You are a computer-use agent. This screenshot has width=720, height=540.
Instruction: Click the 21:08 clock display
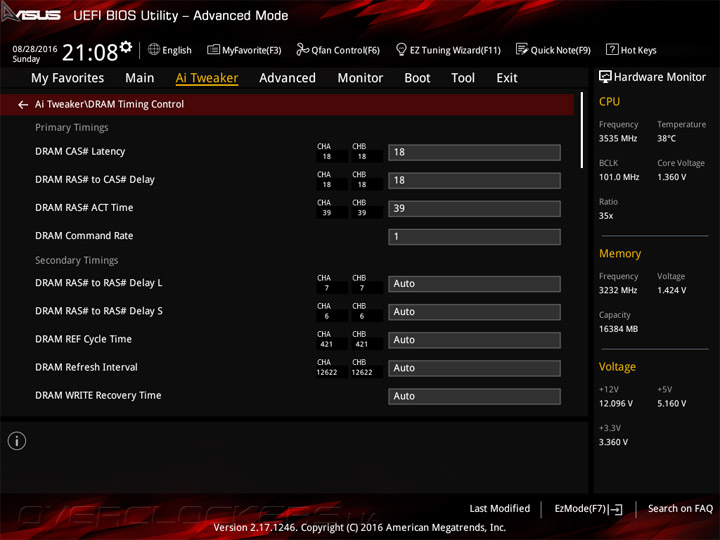pyautogui.click(x=90, y=52)
